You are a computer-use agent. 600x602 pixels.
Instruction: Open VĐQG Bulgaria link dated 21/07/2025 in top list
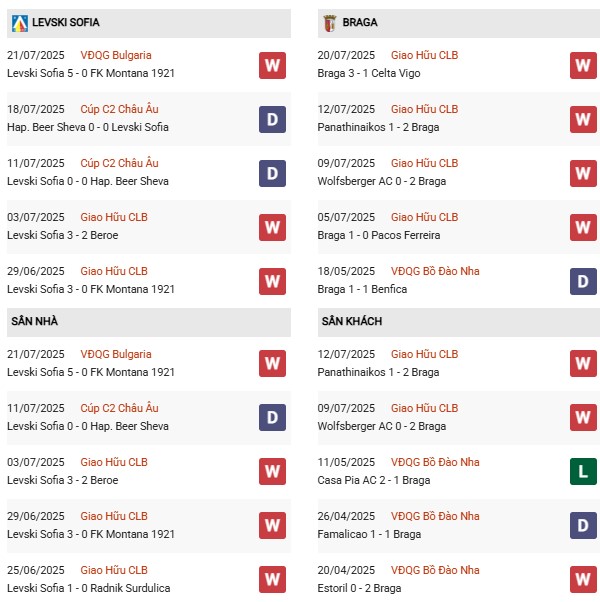click(116, 55)
